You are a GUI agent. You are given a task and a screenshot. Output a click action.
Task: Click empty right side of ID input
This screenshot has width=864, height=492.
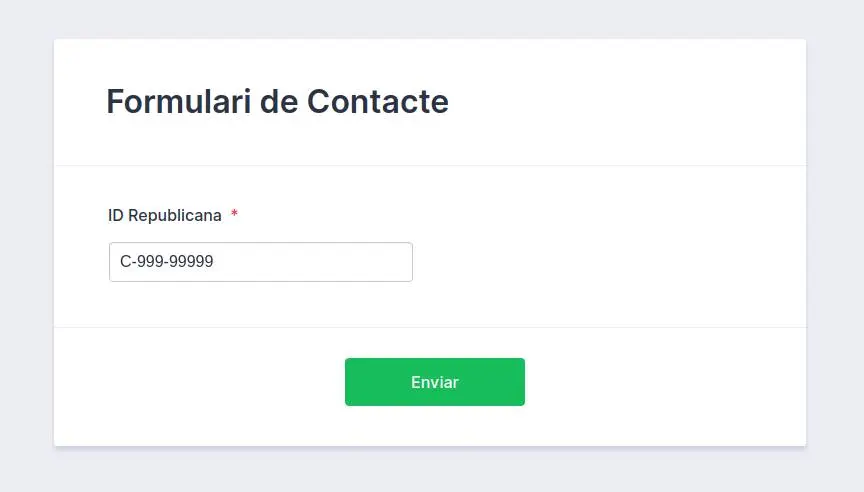coord(331,262)
